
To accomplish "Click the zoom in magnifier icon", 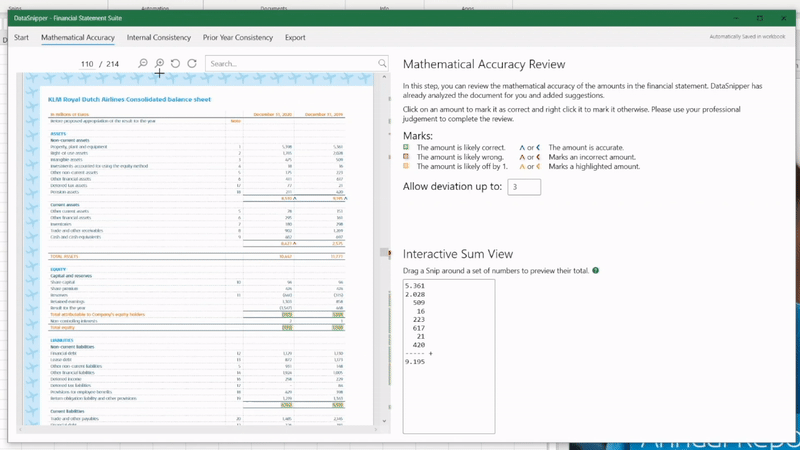I will click(159, 63).
